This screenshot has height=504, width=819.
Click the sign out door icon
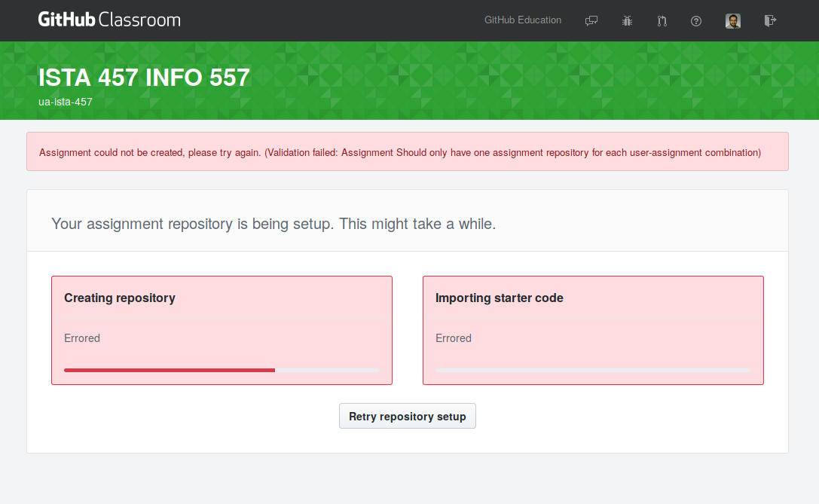769,20
